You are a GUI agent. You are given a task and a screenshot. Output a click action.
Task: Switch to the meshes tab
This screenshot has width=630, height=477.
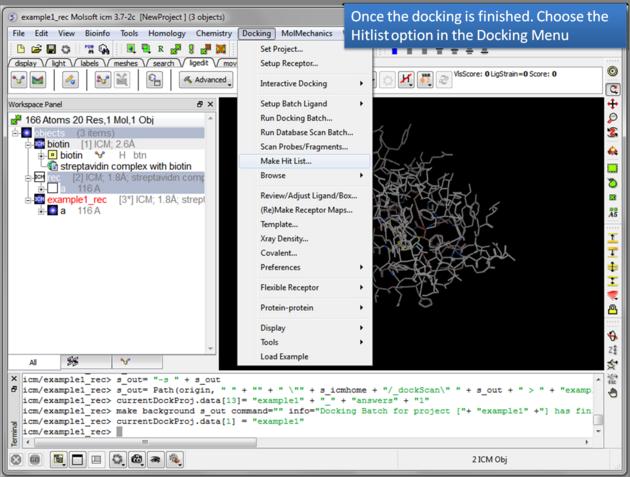[125, 63]
